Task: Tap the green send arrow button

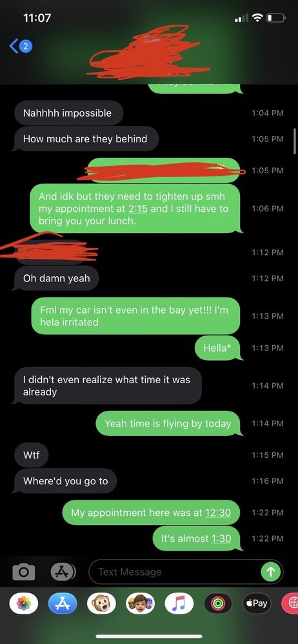Action: pos(271,572)
